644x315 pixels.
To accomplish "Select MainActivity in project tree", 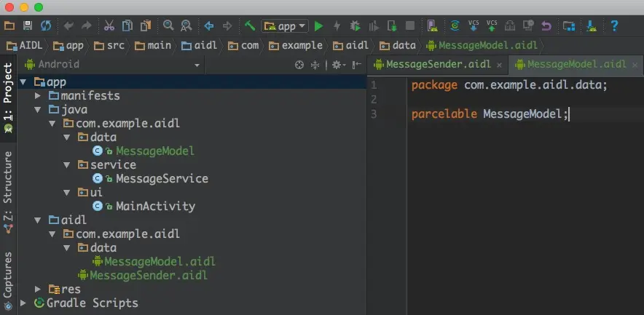I will [156, 207].
